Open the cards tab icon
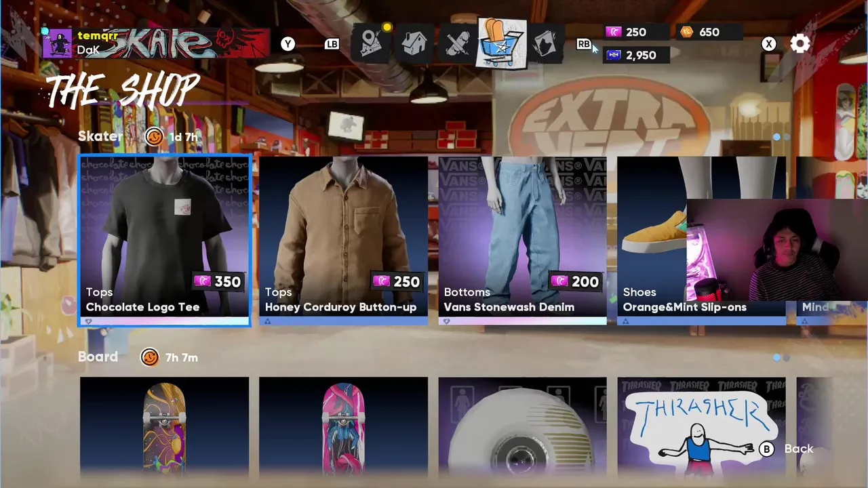The image size is (868, 488). point(546,44)
